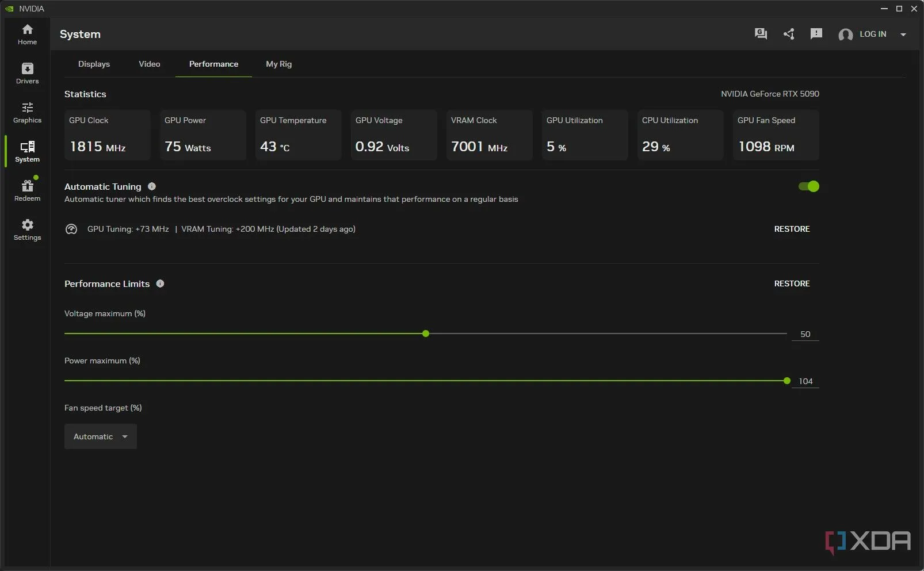Go to Home in the sidebar
924x571 pixels.
point(27,35)
